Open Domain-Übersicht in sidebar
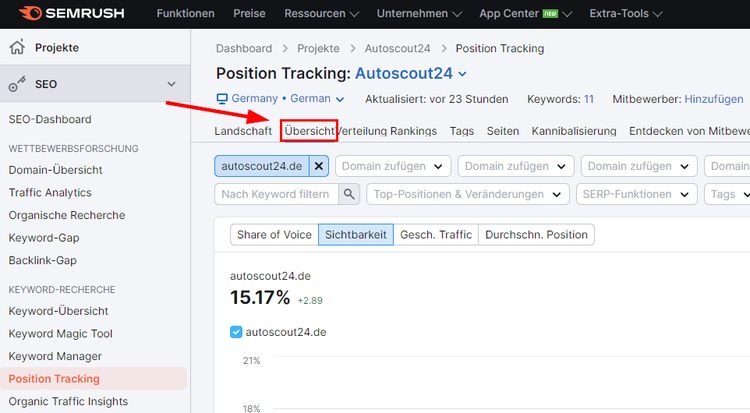Image resolution: width=750 pixels, height=413 pixels. [x=55, y=170]
